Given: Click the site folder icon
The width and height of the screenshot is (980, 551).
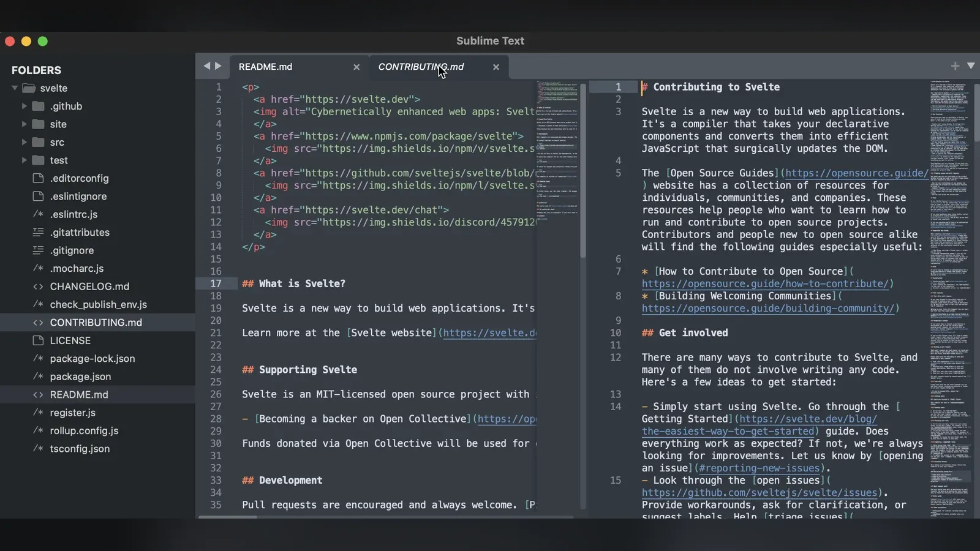Looking at the screenshot, I should 38,124.
